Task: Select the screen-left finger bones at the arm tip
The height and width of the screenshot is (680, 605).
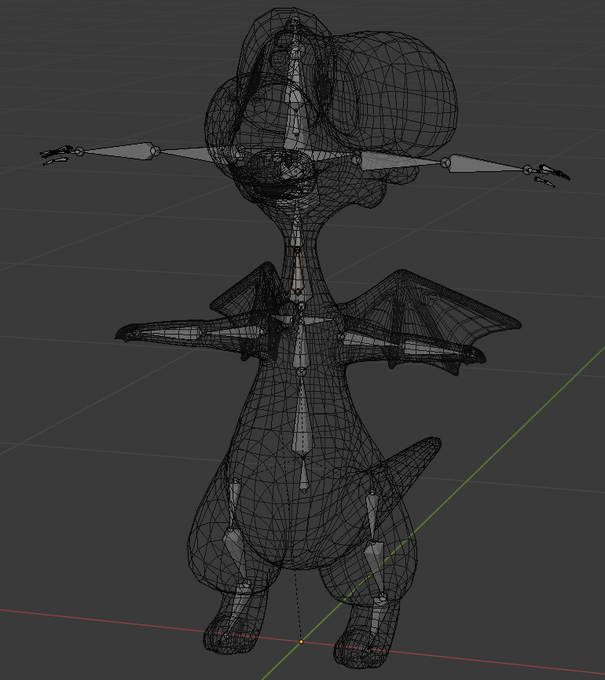Action: tap(56, 154)
